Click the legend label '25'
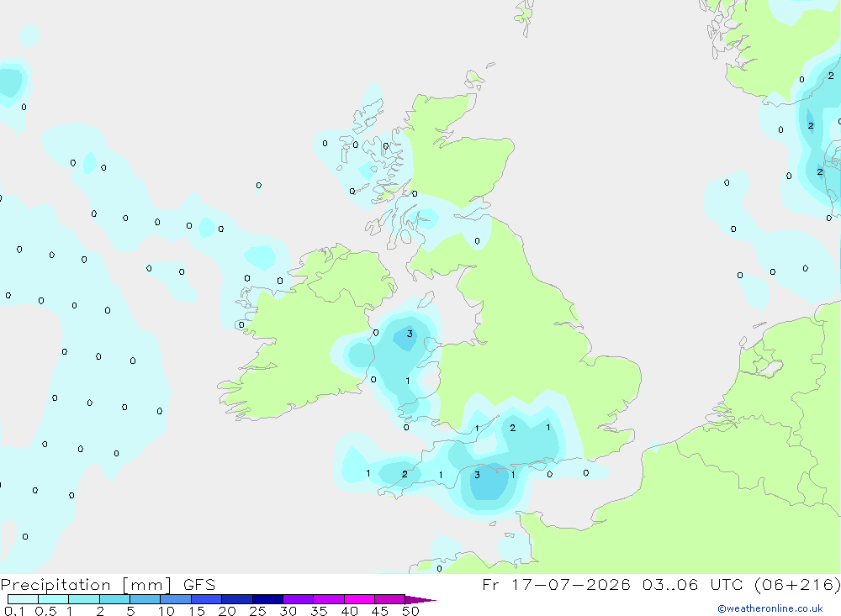 pyautogui.click(x=257, y=611)
